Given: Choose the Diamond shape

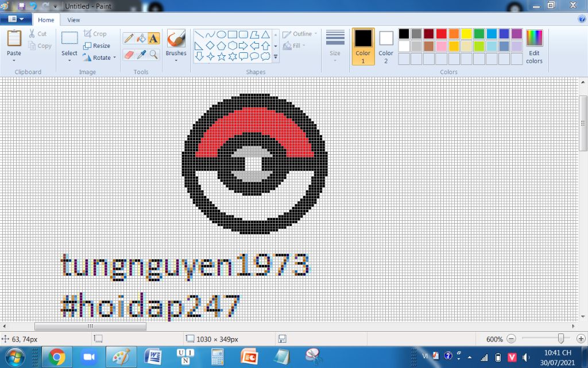Looking at the screenshot, I should point(210,46).
